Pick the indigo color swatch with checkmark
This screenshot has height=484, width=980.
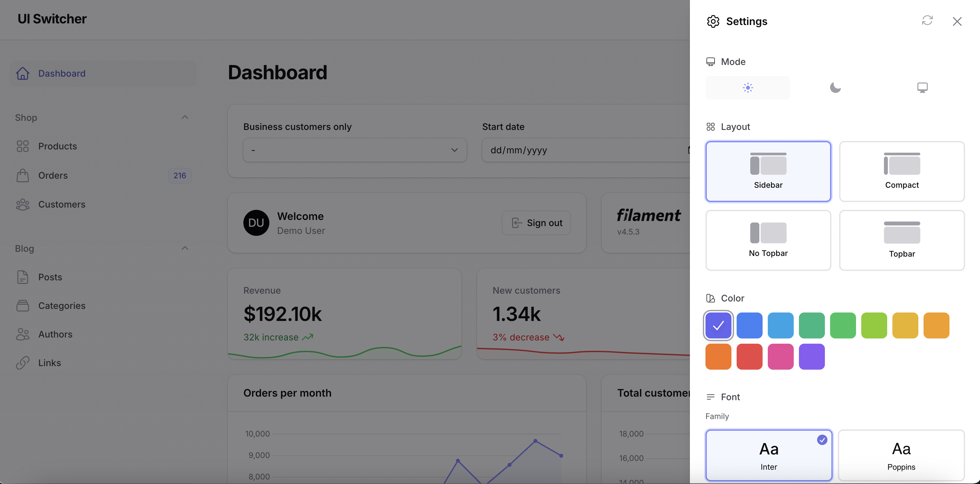click(x=718, y=325)
